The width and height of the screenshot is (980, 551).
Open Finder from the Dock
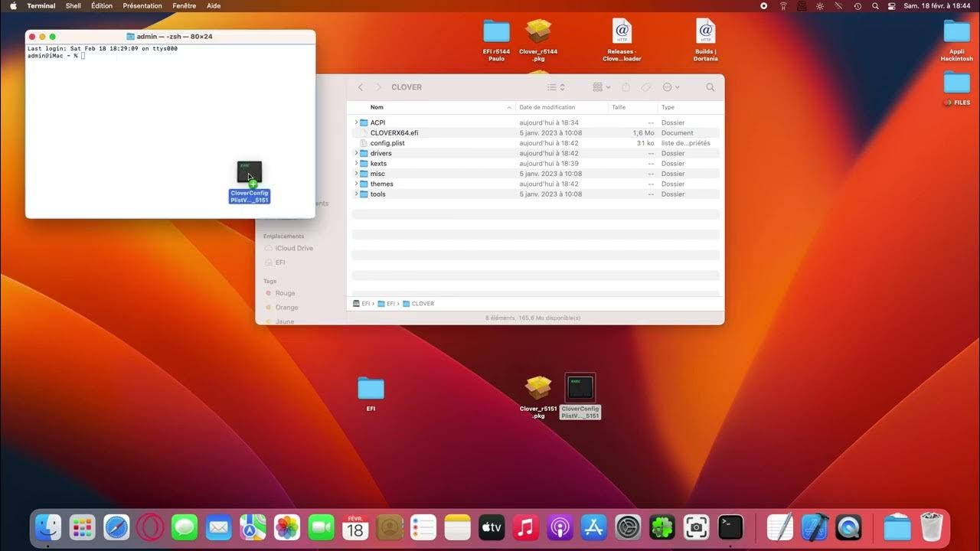(x=48, y=527)
